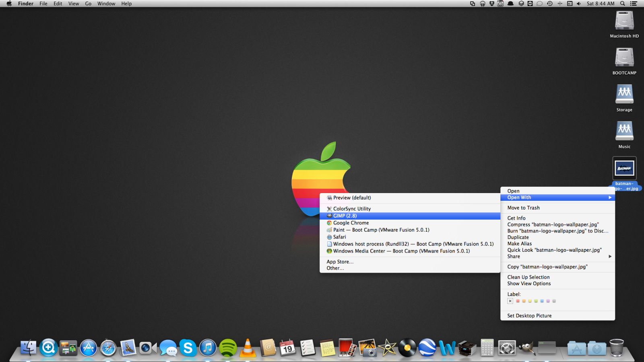
Task: Launch Skype from the Dock
Action: click(x=188, y=348)
